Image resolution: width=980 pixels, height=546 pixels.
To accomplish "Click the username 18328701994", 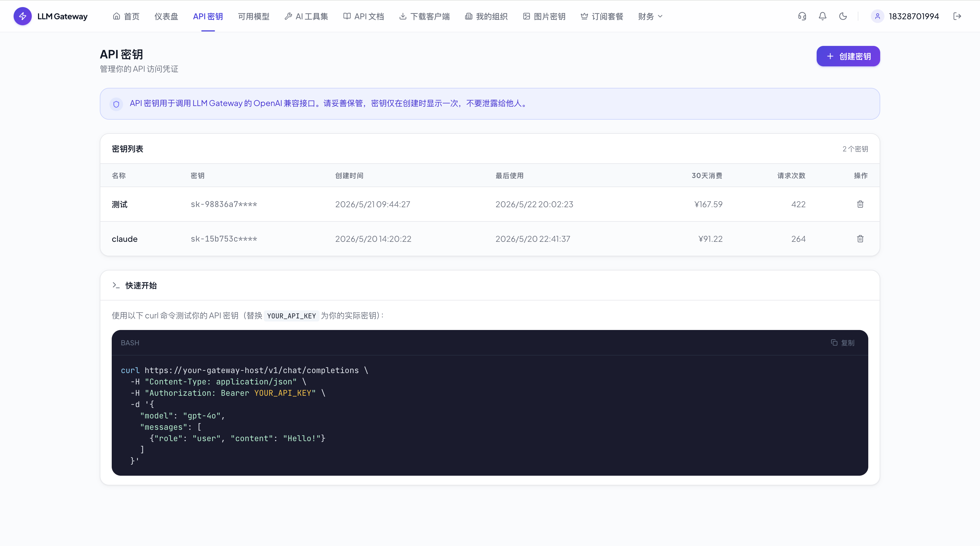I will (x=914, y=16).
